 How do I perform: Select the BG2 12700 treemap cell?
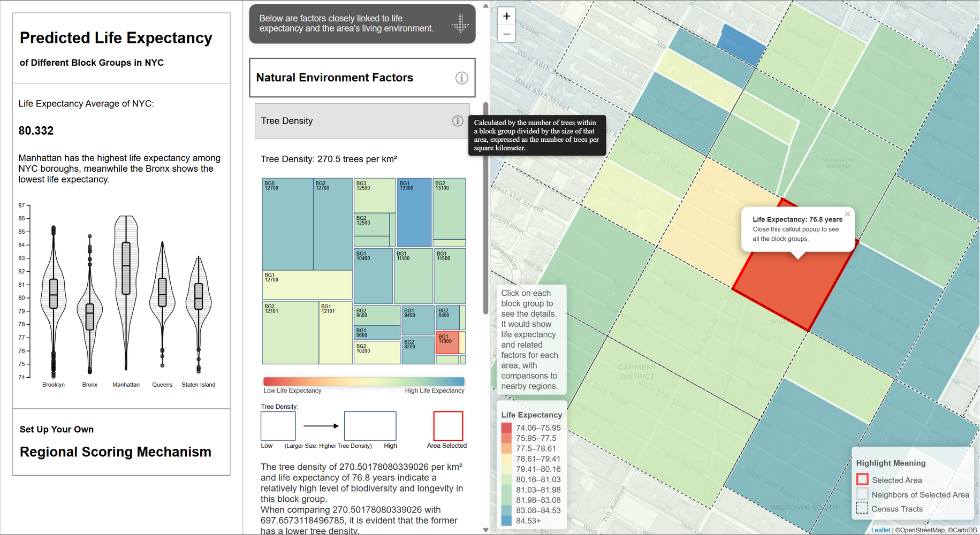(x=333, y=224)
